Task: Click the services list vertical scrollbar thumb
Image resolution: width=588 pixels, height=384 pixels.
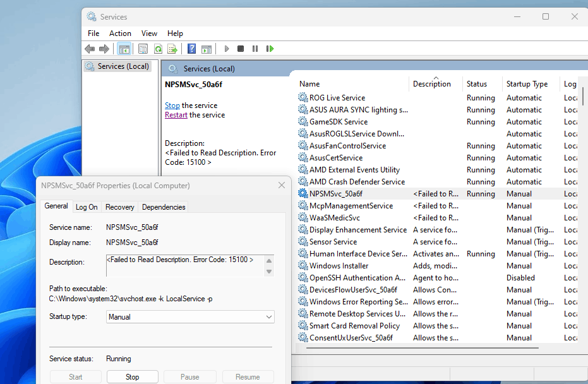Action: [583, 97]
